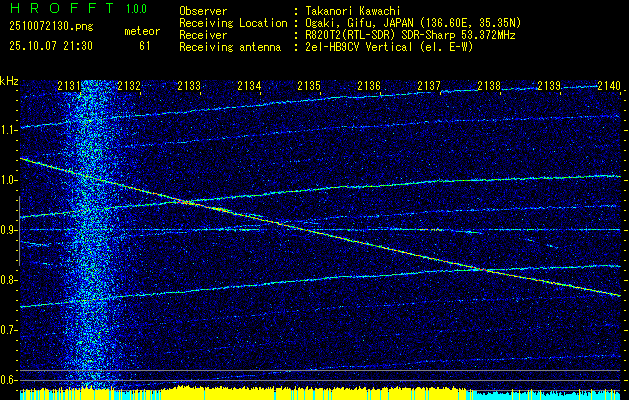
Task: Click the 2135 time marker
Action: coord(309,86)
